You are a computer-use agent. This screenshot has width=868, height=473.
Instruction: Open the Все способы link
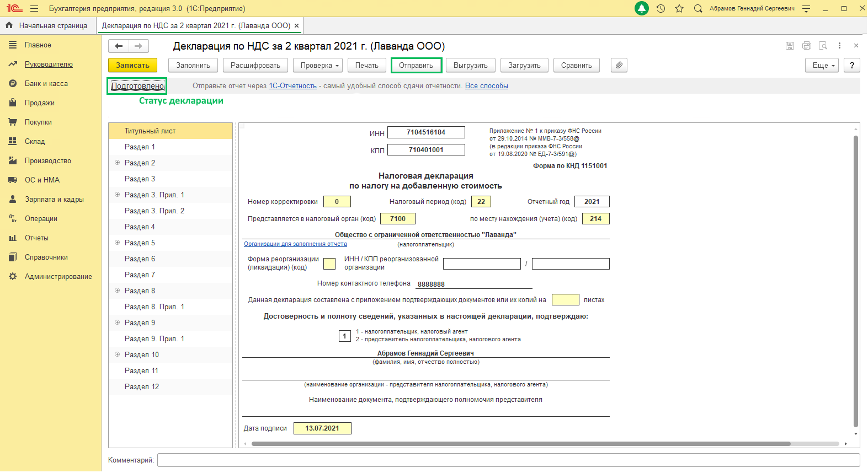point(487,86)
